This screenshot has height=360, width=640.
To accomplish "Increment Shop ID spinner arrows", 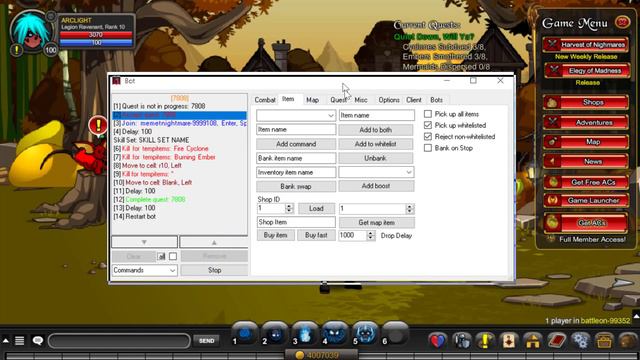I will pos(289,209).
